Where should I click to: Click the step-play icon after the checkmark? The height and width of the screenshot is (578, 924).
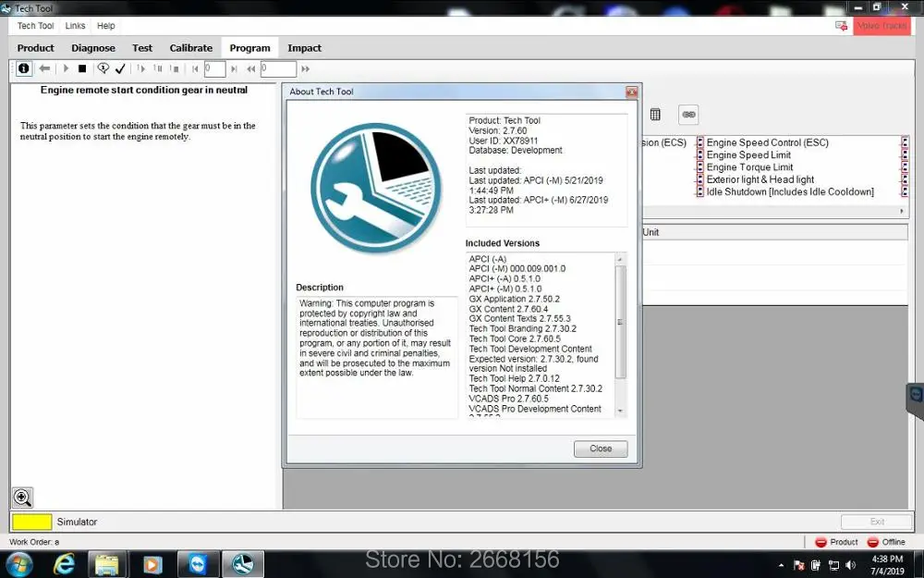140,68
